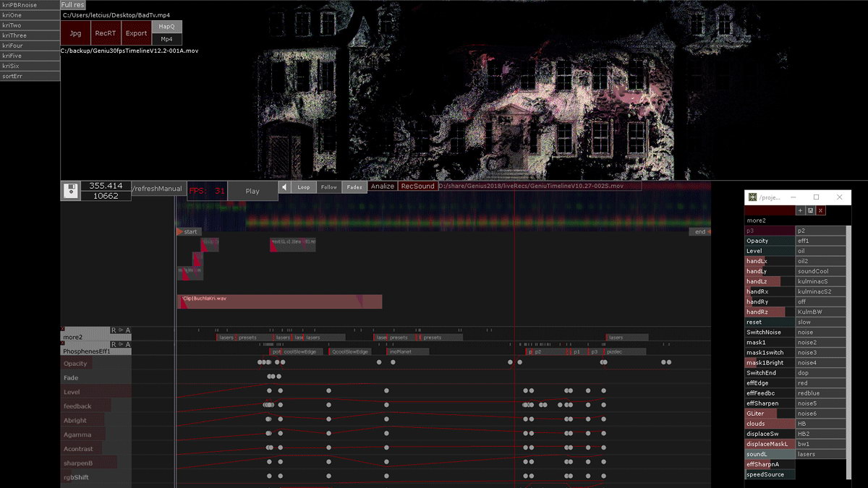
Task: Delete preset with the red x icon
Action: click(x=820, y=210)
